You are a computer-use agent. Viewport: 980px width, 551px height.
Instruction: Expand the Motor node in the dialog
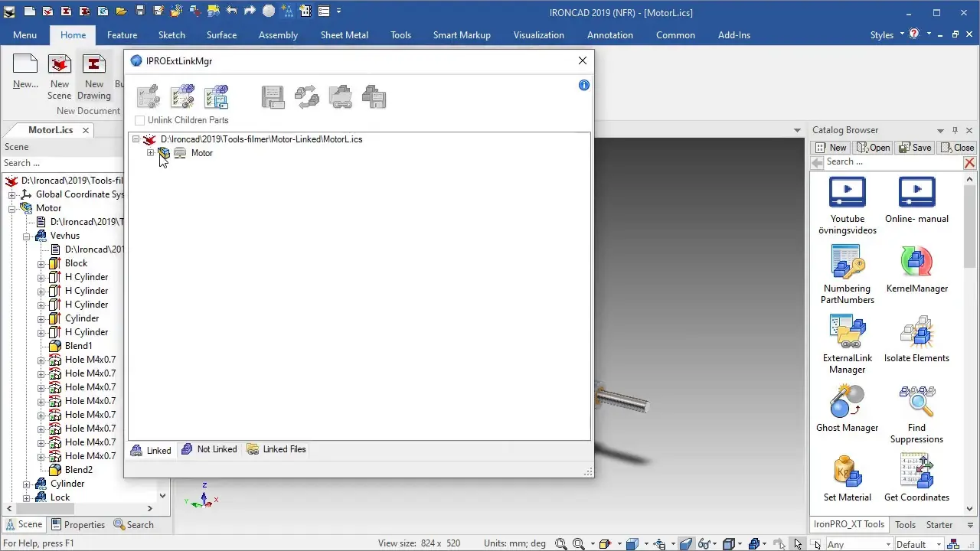(150, 153)
